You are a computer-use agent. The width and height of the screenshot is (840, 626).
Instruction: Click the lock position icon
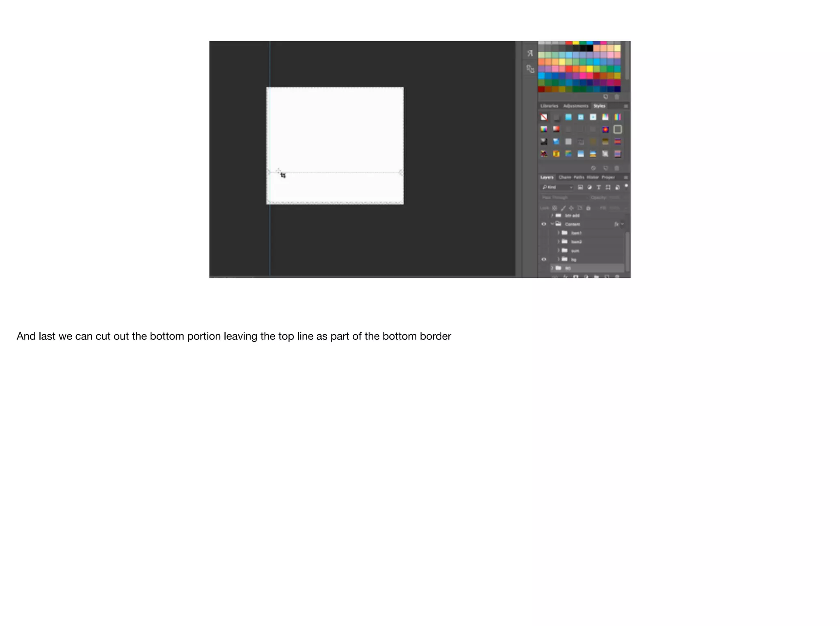(571, 208)
